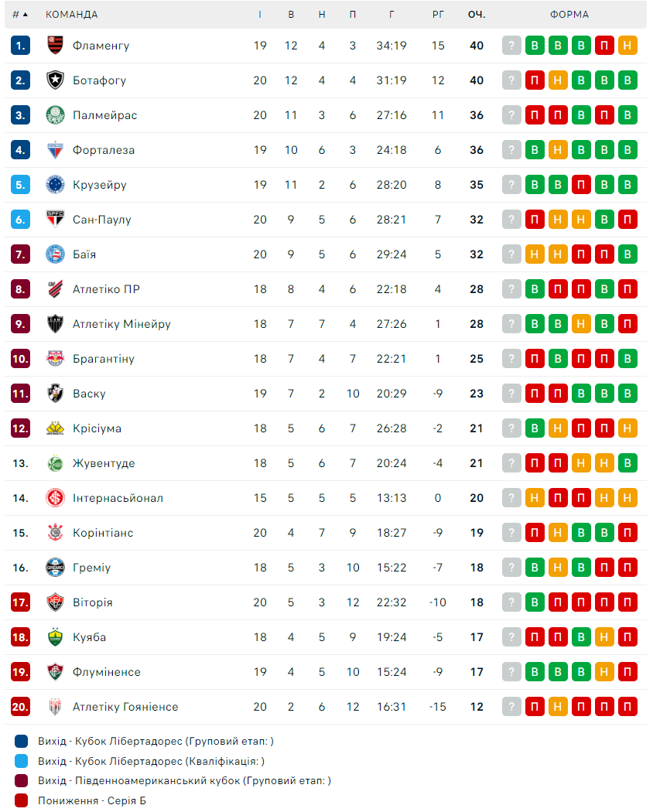Sort table by РГ goal difference column
This screenshot has height=812, width=653.
pyautogui.click(x=438, y=15)
